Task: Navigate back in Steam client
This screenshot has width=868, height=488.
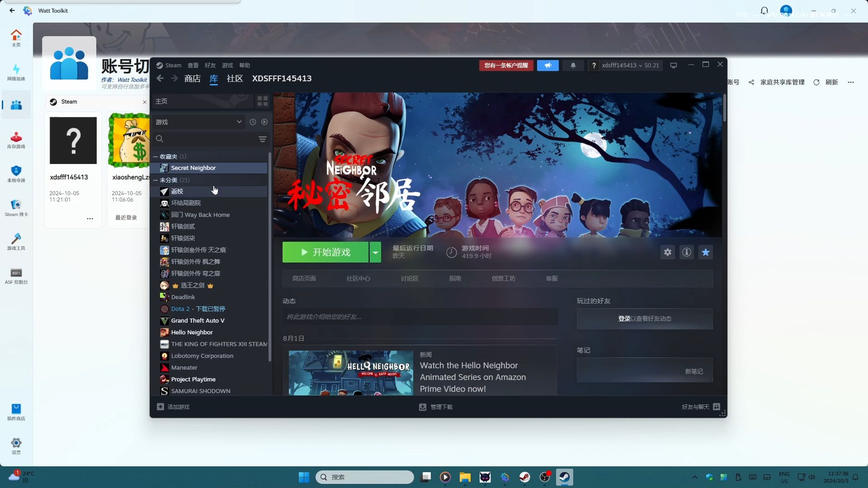Action: [160, 79]
